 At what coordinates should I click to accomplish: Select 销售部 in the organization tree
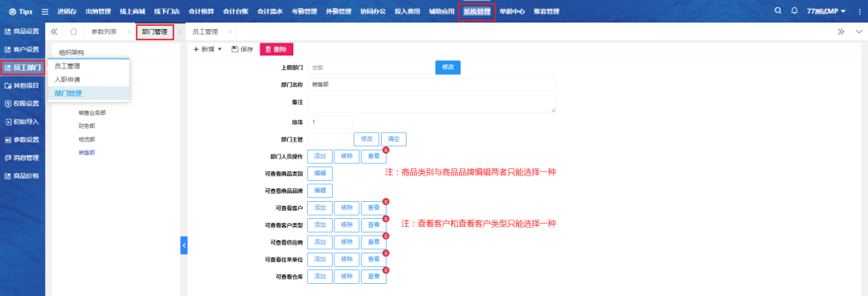87,153
